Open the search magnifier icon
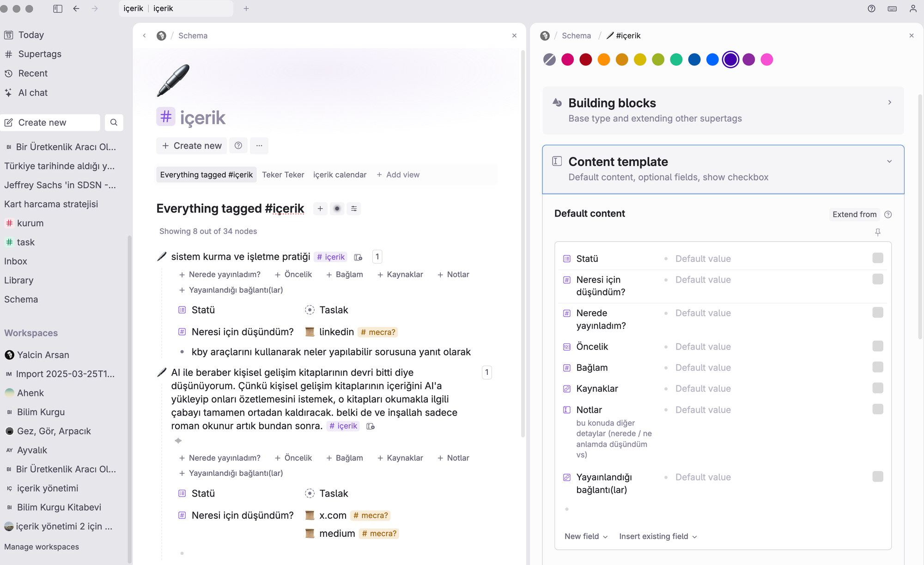This screenshot has height=565, width=924. point(114,122)
